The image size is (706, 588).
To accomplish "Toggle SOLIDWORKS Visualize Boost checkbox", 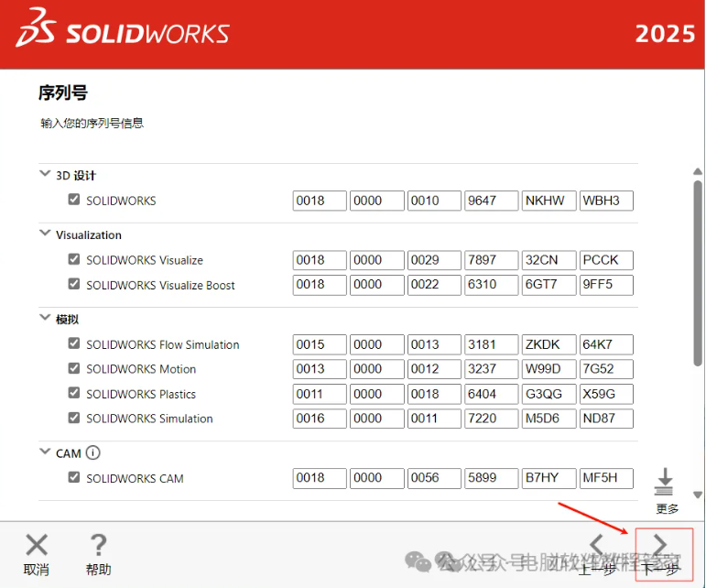I will click(74, 284).
